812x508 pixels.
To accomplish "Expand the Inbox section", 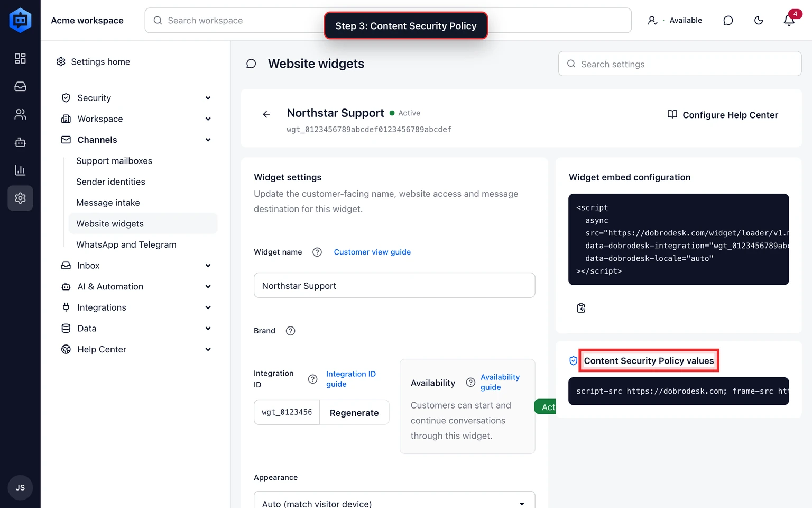I will [136, 266].
